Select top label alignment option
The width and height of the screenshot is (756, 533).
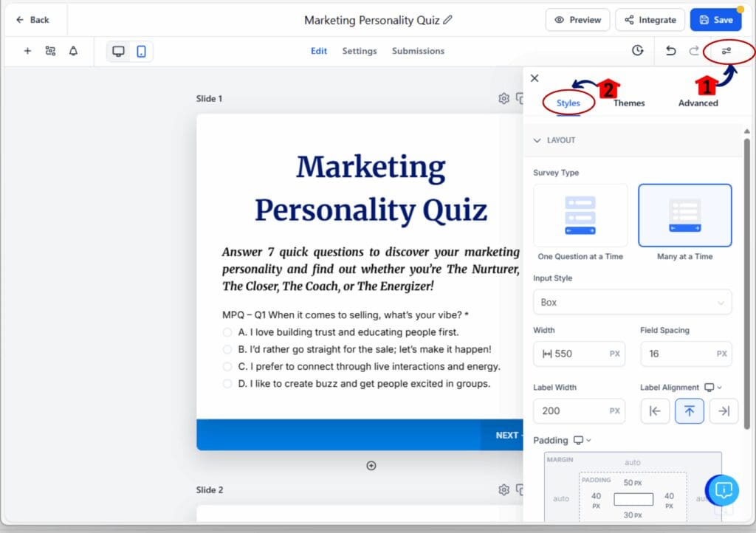[x=689, y=411]
